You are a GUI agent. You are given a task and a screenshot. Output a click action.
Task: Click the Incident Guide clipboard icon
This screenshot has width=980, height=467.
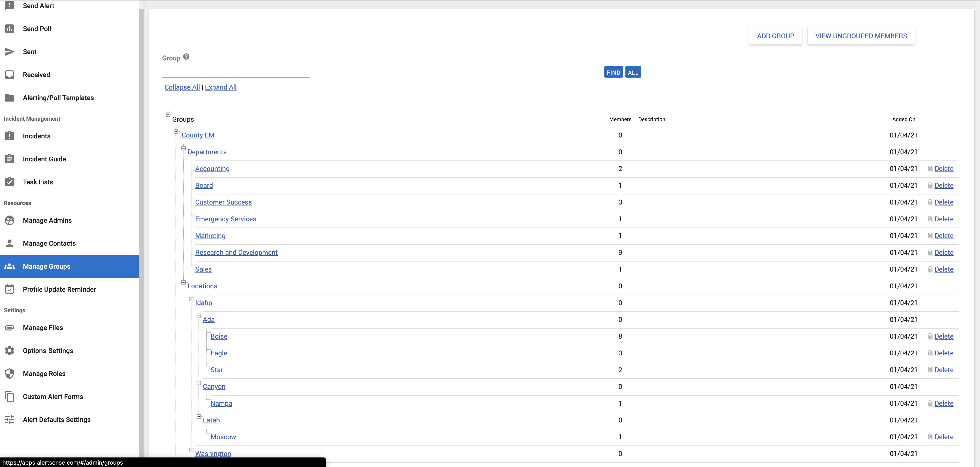[10, 159]
